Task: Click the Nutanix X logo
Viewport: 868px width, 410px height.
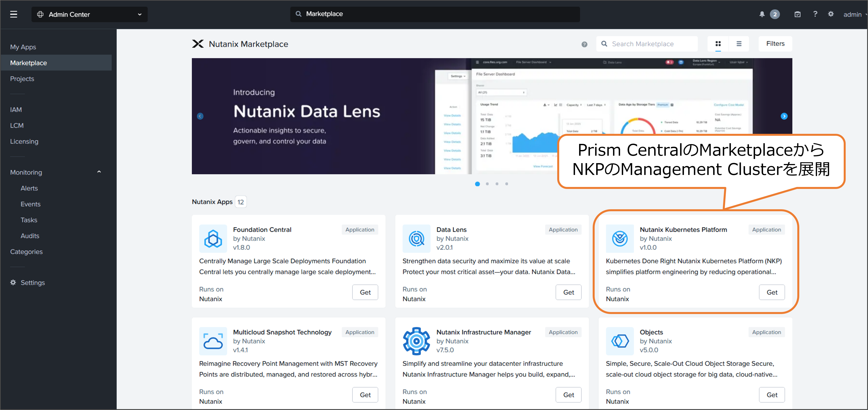Action: coord(198,44)
